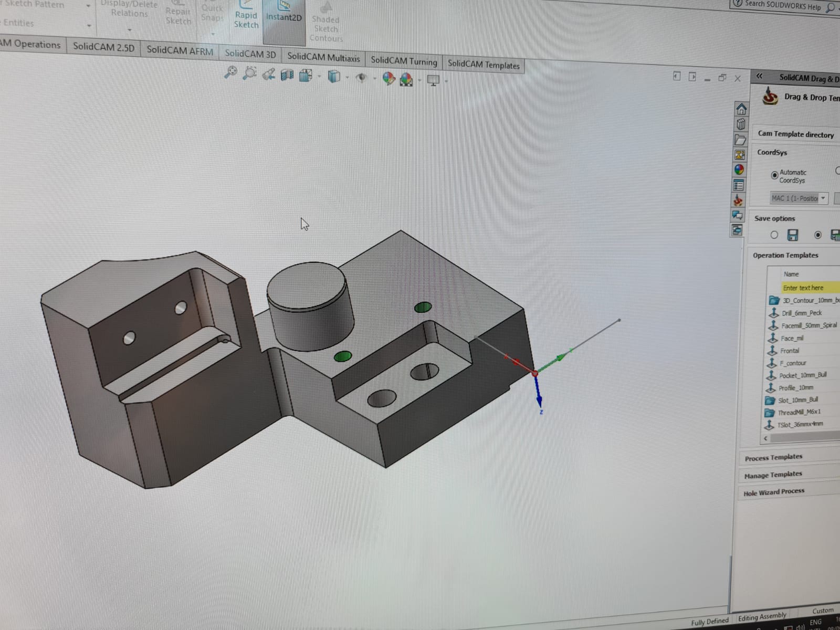Click the Zoom to Fit magnifier icon
Image resolution: width=840 pixels, height=630 pixels.
pos(230,72)
